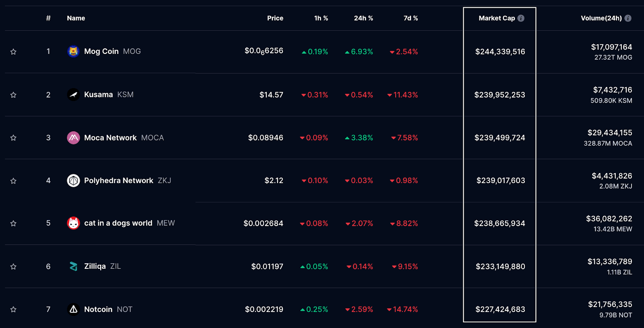
Task: Click Mog Coin market cap $244,339,516
Action: coord(500,52)
